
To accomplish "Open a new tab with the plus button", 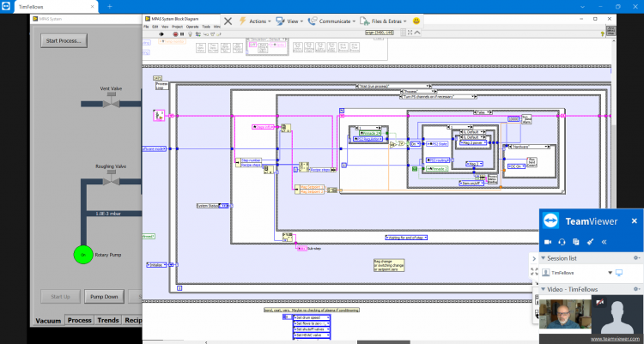I will pos(109,7).
